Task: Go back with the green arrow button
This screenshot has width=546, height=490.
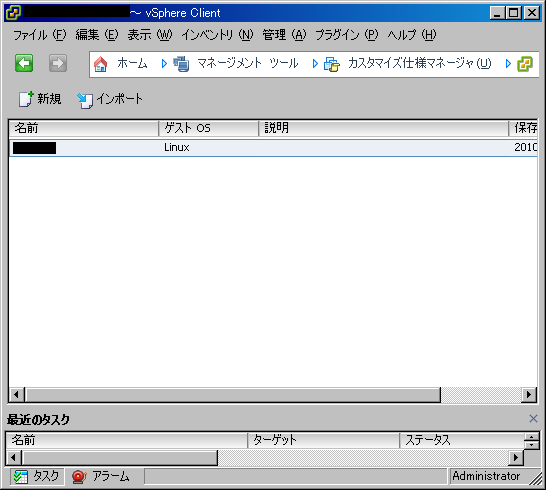Action: [x=24, y=63]
